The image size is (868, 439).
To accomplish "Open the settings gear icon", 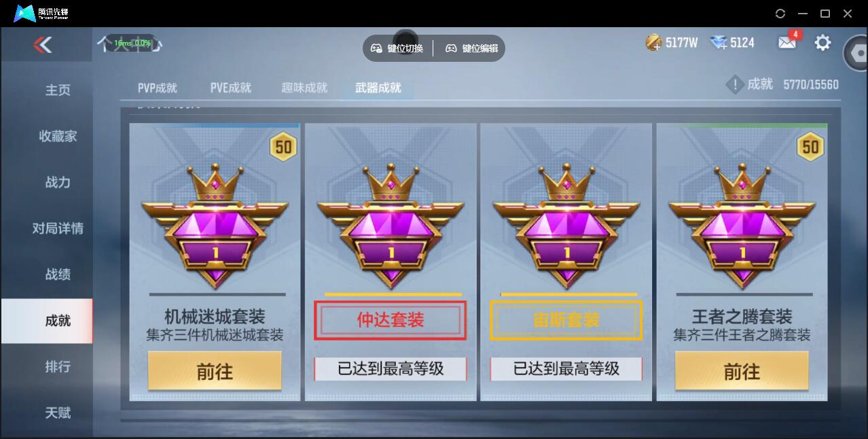I will click(822, 43).
